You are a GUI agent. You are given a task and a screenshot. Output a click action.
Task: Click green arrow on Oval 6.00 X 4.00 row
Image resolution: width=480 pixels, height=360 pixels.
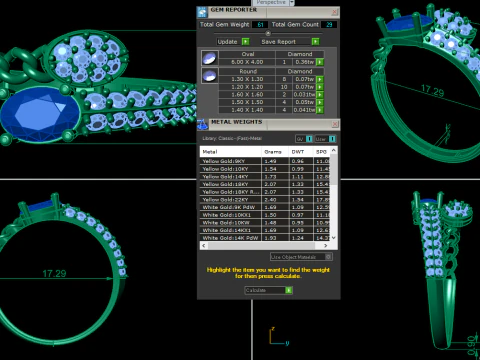[x=320, y=62]
